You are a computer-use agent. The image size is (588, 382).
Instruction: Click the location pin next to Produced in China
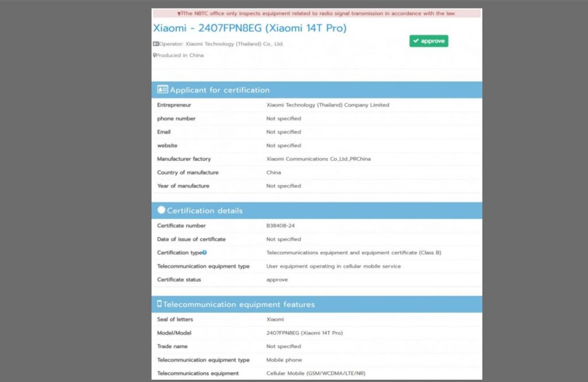point(154,55)
